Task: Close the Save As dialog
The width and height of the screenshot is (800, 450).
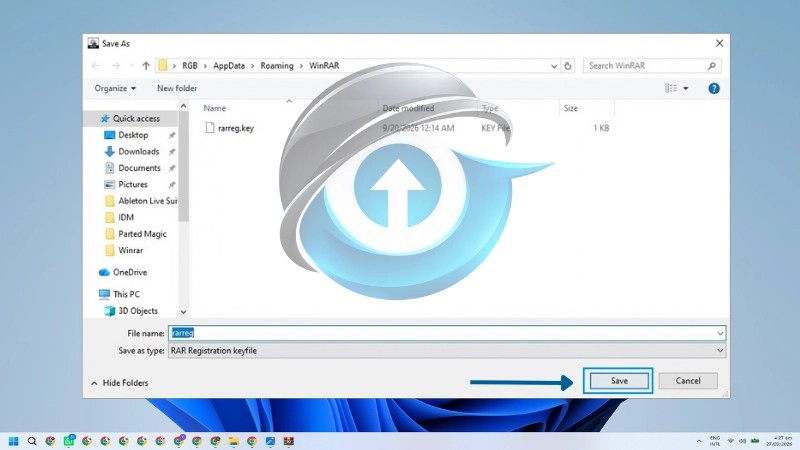Action: coord(719,43)
